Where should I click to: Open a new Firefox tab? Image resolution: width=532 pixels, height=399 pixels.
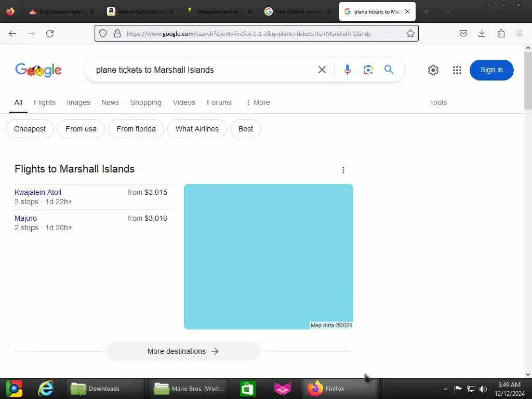[x=427, y=12]
